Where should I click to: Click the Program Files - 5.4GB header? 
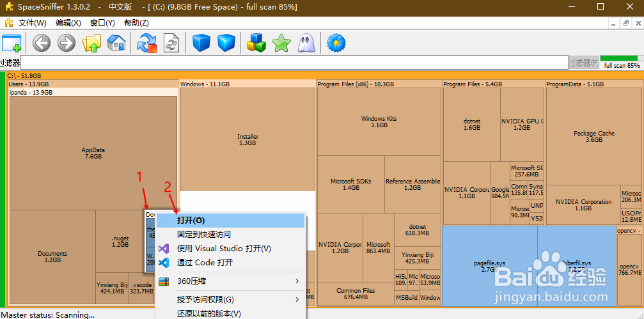pos(494,84)
